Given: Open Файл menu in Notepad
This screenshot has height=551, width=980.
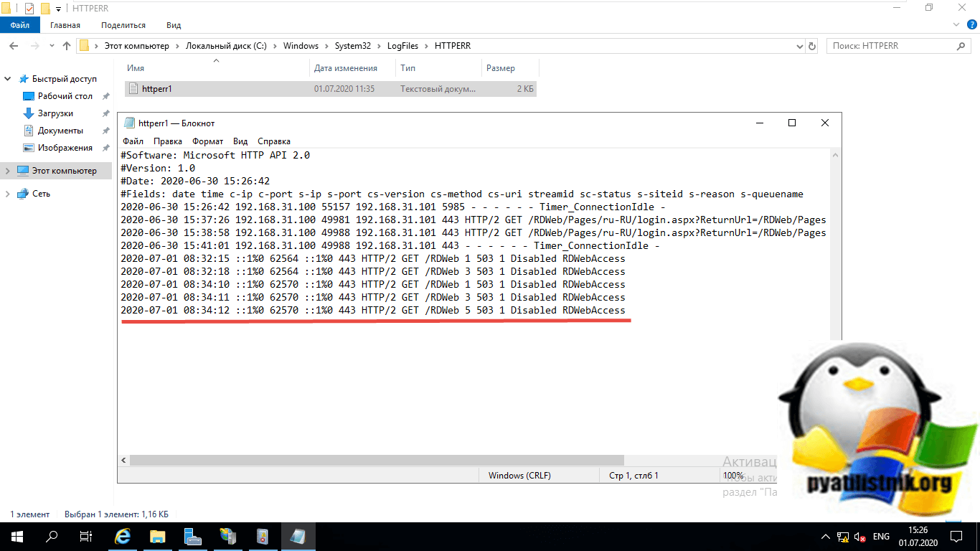Looking at the screenshot, I should coord(133,141).
